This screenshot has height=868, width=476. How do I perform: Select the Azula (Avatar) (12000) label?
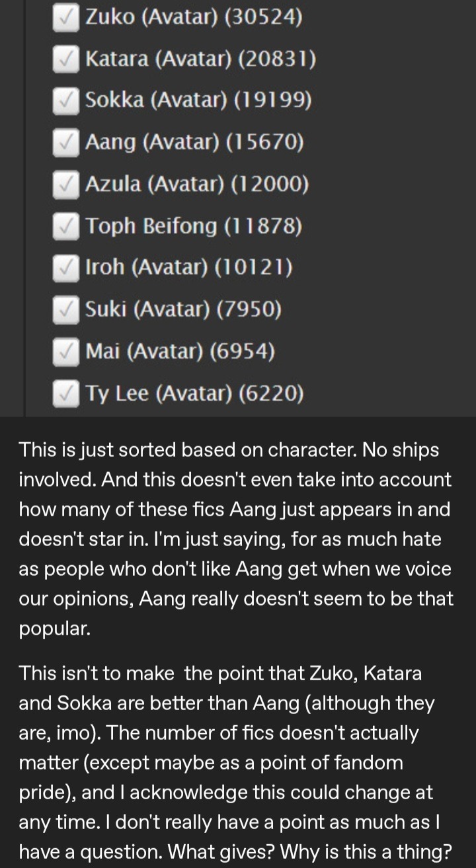pyautogui.click(x=197, y=184)
